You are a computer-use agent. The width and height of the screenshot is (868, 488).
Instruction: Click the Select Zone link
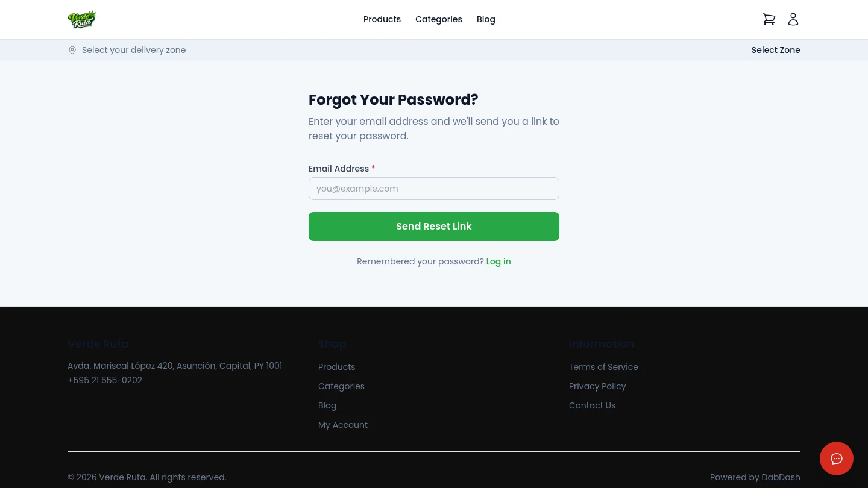pos(776,50)
